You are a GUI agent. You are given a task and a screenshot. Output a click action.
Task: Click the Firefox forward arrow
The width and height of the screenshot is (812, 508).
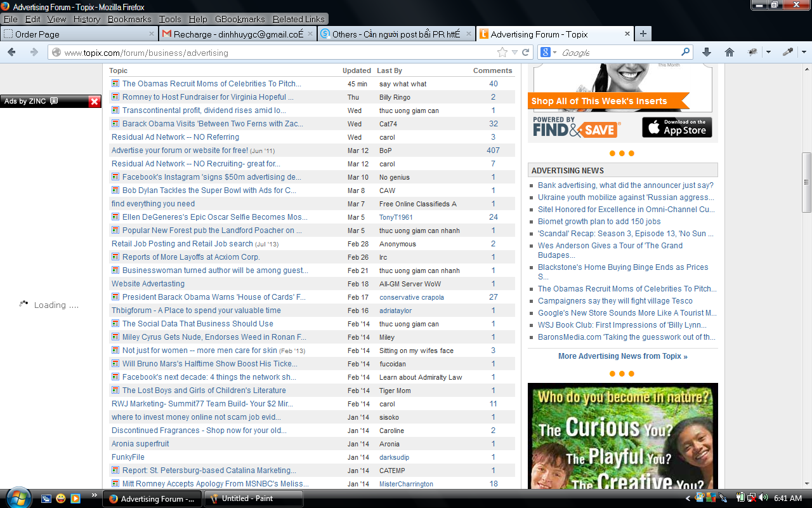(34, 52)
